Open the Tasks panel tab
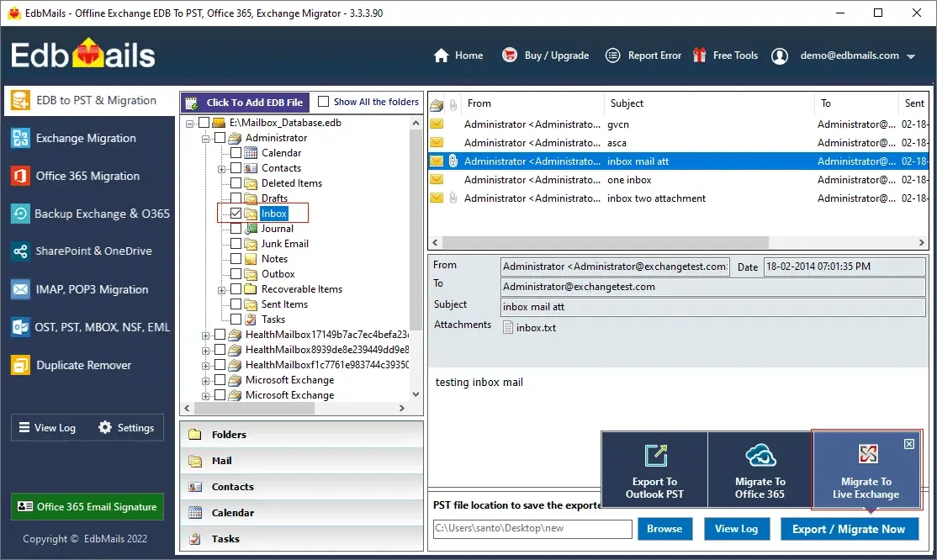The width and height of the screenshot is (937, 560). click(x=302, y=539)
